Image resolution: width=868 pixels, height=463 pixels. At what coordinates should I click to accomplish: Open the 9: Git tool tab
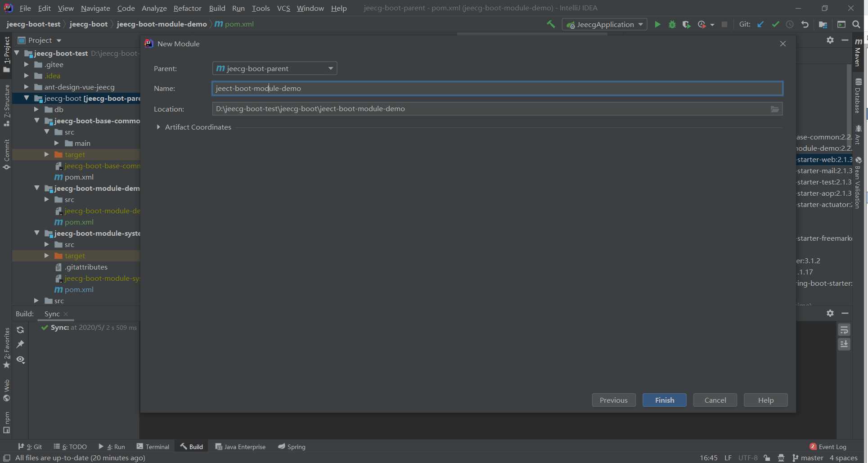[30, 447]
